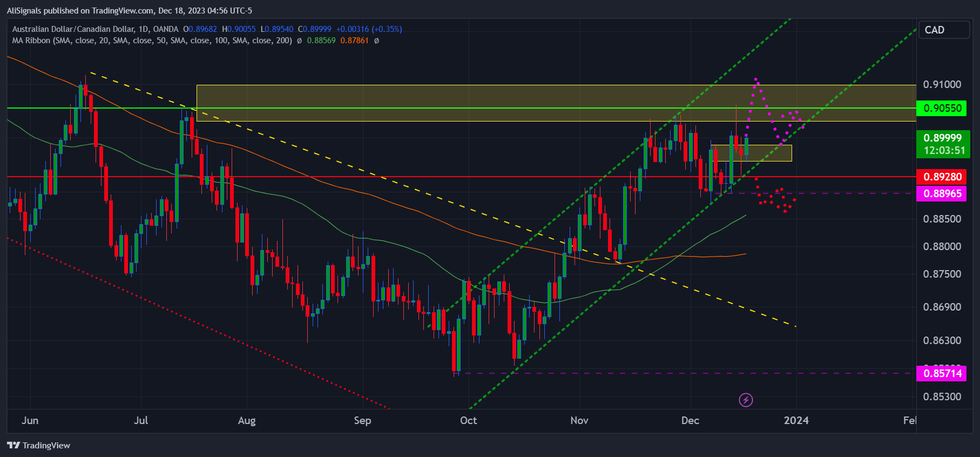980x457 pixels.
Task: Click the Oct label on time axis
Action: pos(468,420)
